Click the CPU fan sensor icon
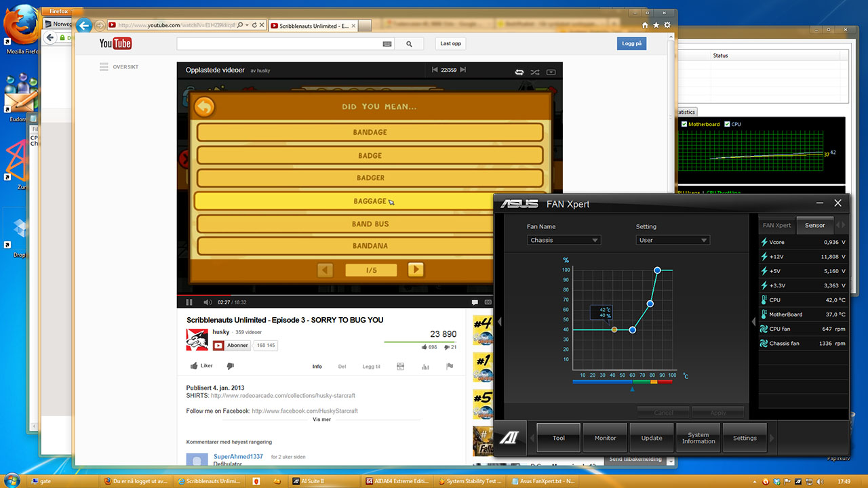The image size is (868, 488). (x=764, y=329)
